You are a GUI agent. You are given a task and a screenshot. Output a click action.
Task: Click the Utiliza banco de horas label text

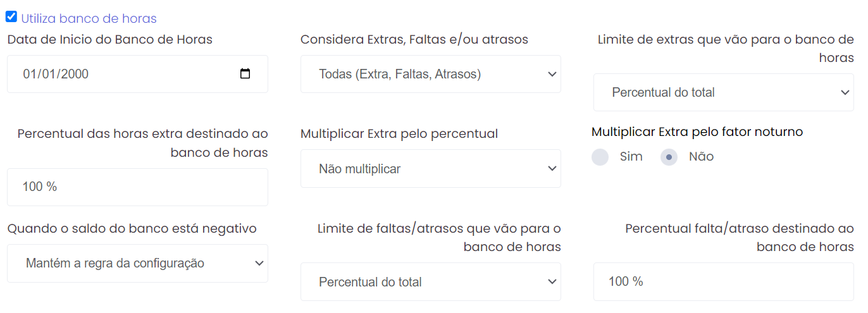[x=89, y=19]
